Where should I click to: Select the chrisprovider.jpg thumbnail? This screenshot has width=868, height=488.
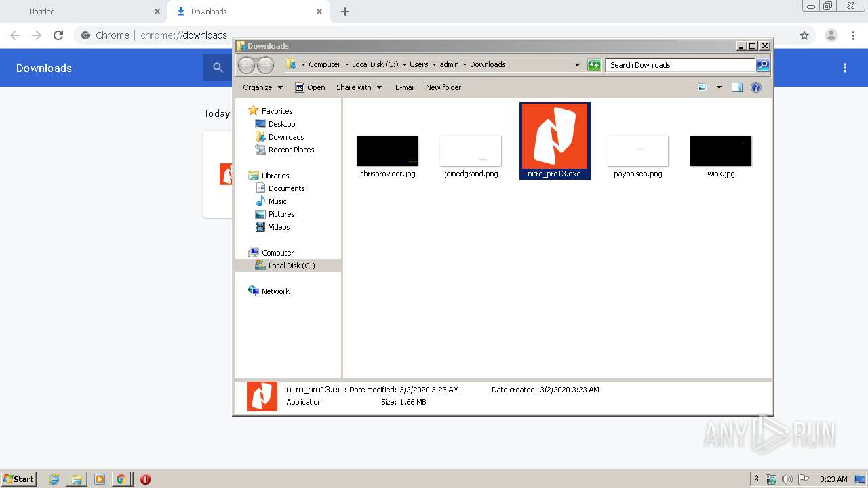(x=387, y=150)
